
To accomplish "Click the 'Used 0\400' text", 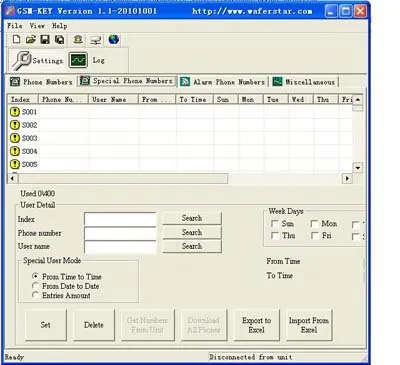I will coord(38,193).
